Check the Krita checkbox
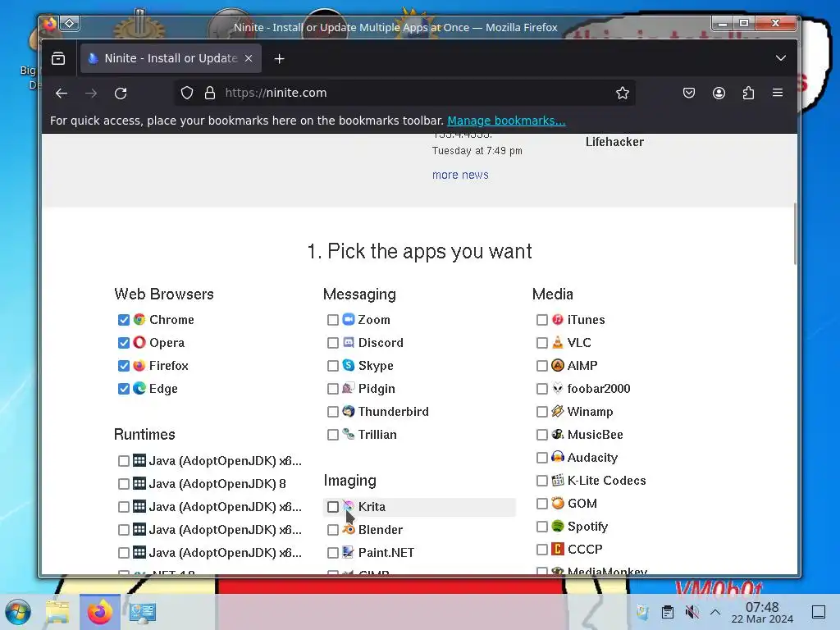The image size is (840, 630). coord(333,507)
